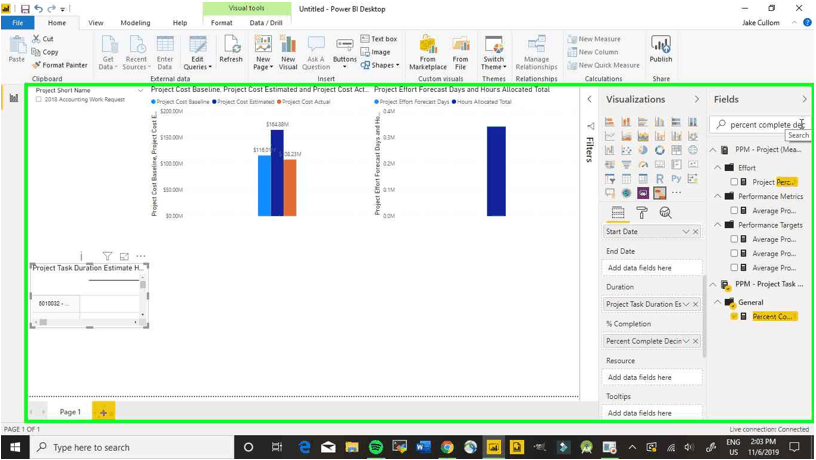Open the File tab
Screen dimensions: 816x460
[18, 23]
